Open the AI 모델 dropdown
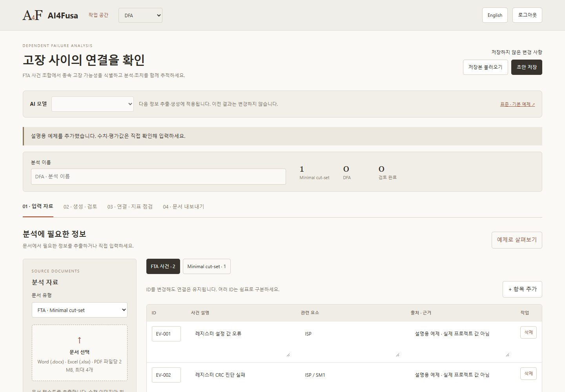 tap(93, 104)
